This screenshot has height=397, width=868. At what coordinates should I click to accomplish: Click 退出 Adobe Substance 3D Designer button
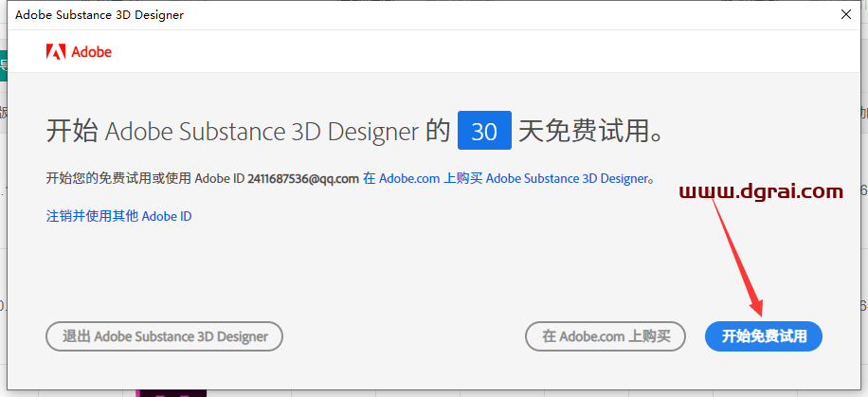click(x=165, y=336)
